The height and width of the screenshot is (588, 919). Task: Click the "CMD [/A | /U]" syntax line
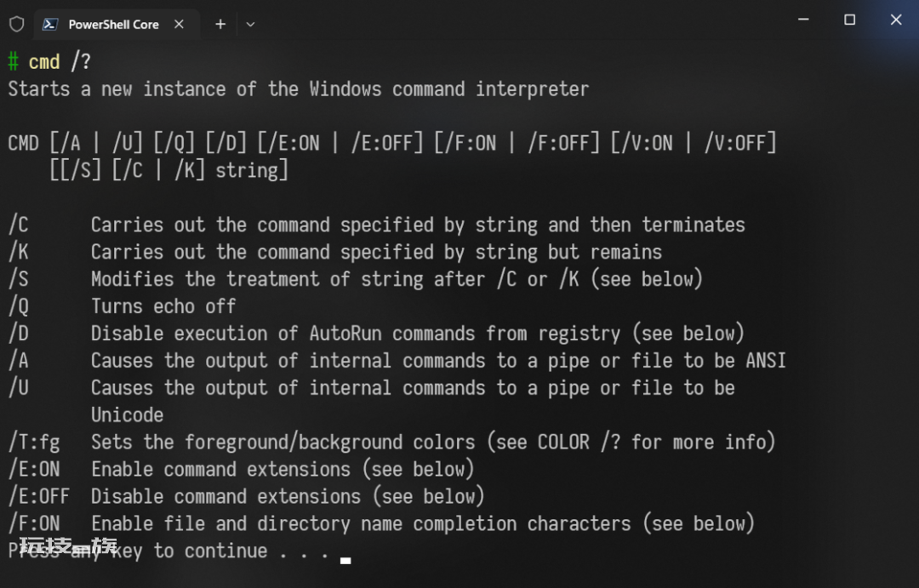[x=392, y=143]
